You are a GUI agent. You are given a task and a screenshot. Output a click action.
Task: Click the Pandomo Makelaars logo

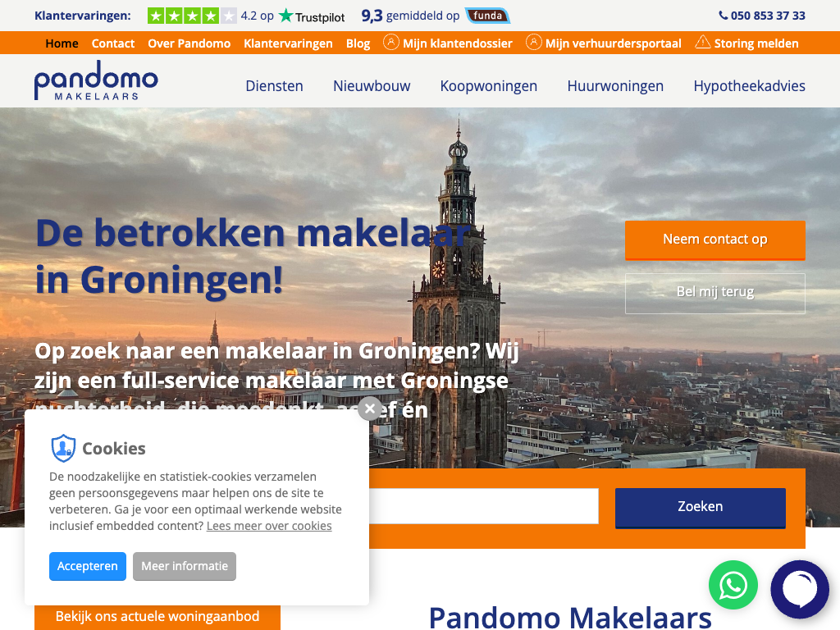pyautogui.click(x=96, y=81)
